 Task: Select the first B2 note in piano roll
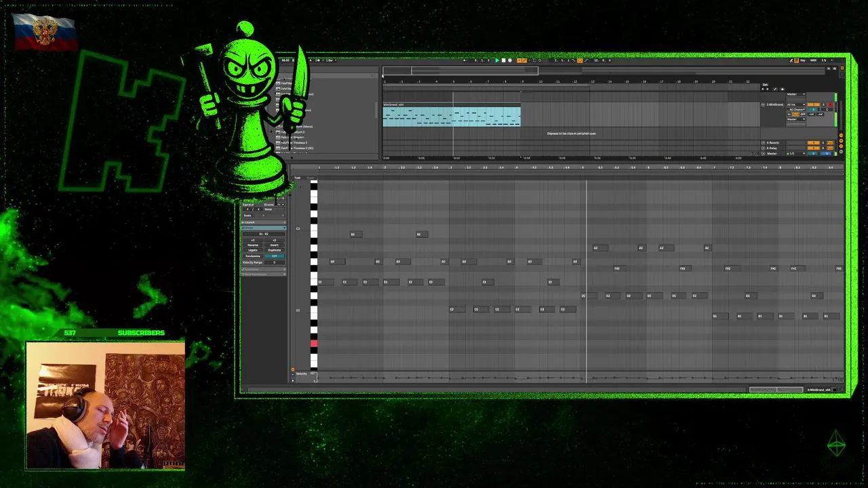click(355, 235)
